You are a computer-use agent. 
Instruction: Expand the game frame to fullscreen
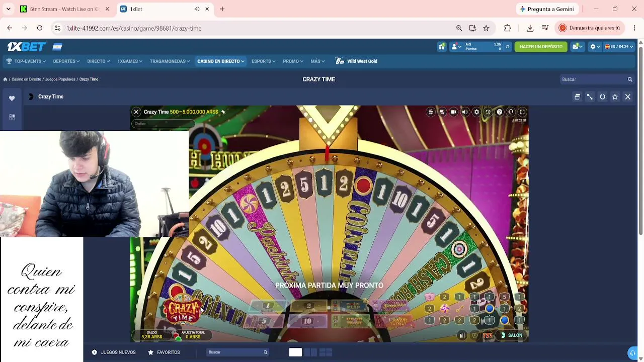click(590, 97)
